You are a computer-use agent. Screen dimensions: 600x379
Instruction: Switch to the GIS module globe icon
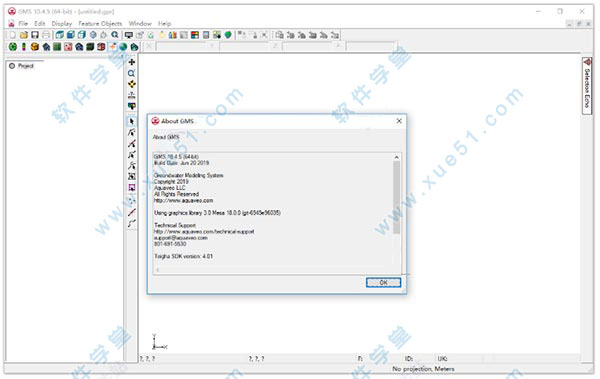click(123, 47)
